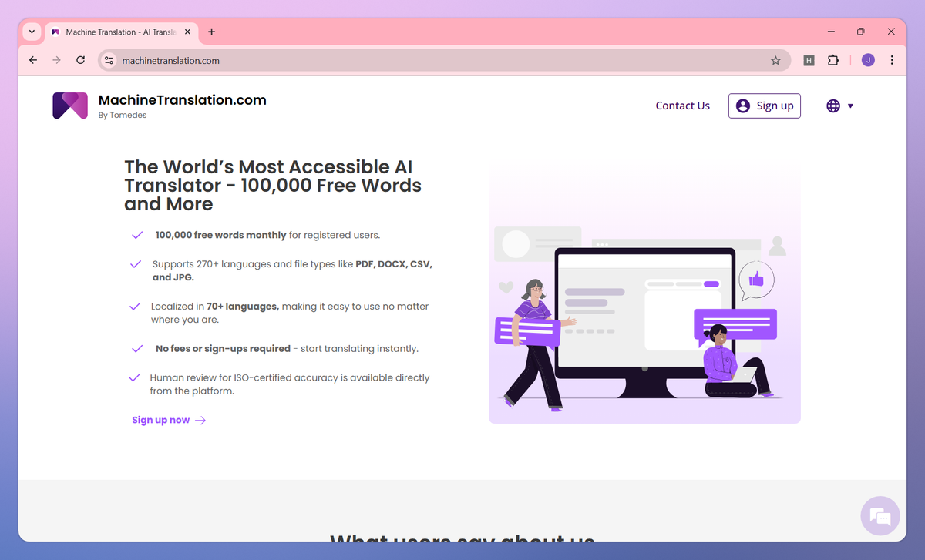Screen dimensions: 925x560
Task: Click the machinetranslation.com address bar
Action: 444,60
